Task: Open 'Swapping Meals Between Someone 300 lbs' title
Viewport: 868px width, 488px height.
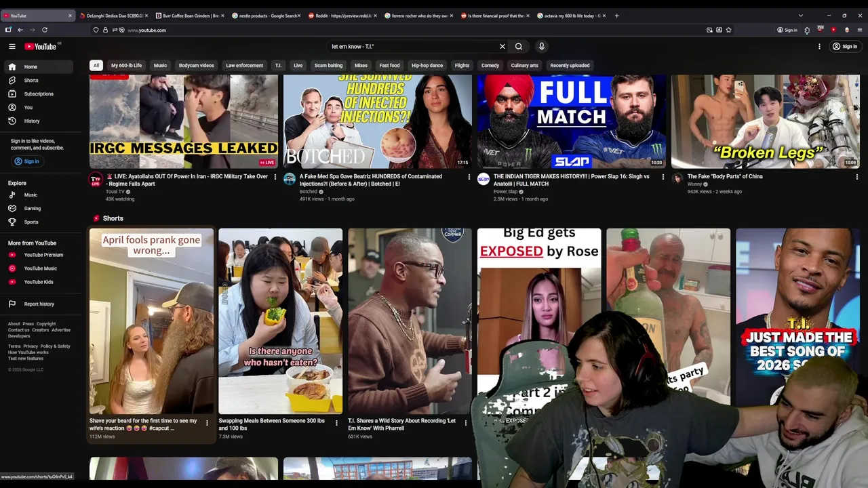Action: (271, 424)
